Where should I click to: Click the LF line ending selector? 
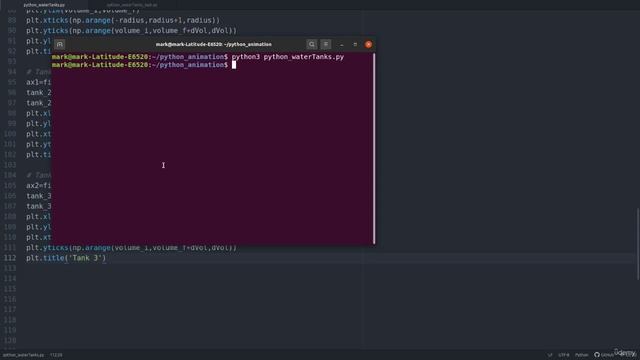click(550, 355)
